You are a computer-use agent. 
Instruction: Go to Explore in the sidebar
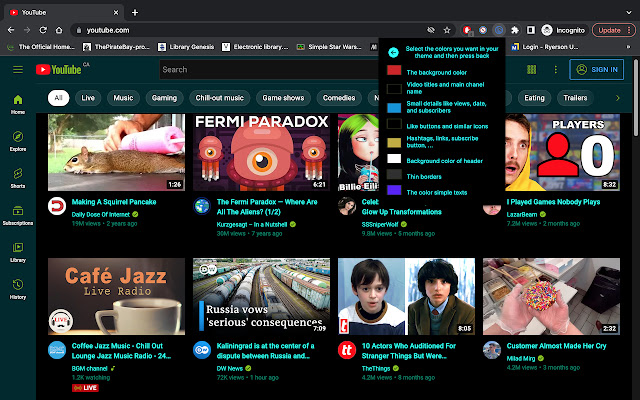tap(17, 141)
